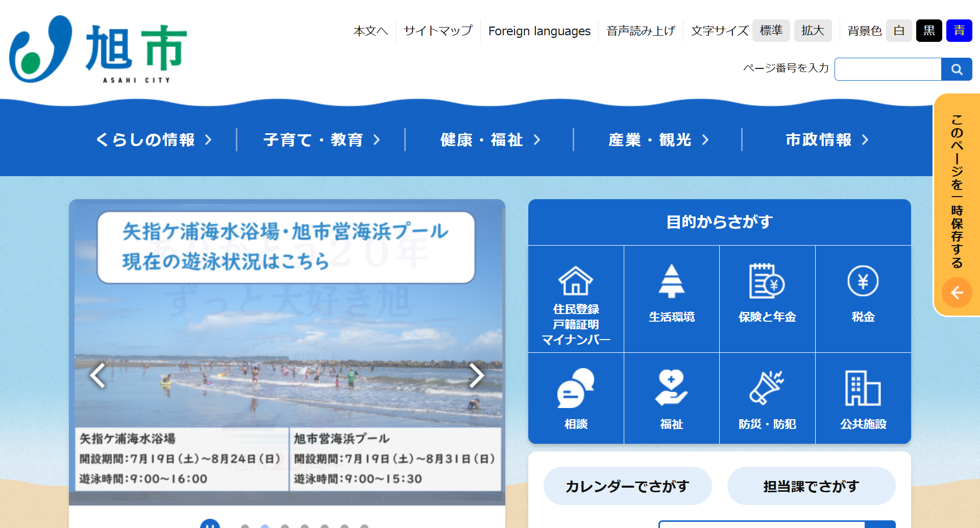The image size is (980, 528).
Task: Click the orange back arrow on side tab
Action: tap(957, 293)
